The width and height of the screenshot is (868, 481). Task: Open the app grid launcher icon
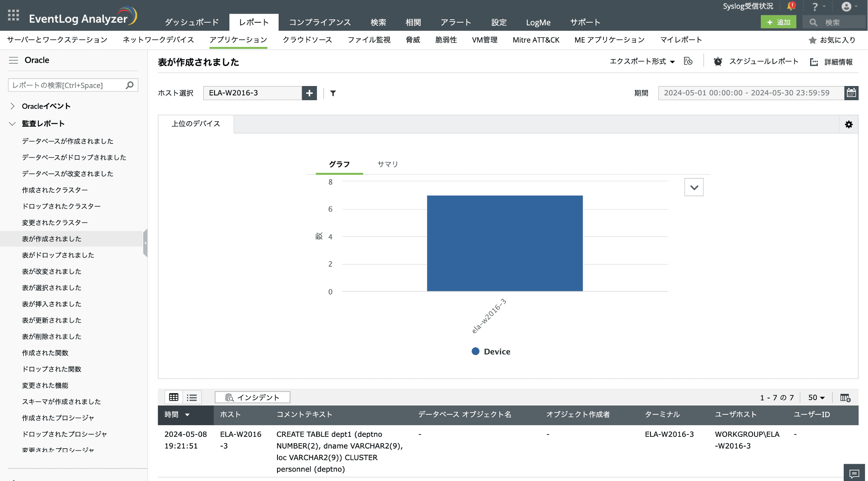point(13,15)
